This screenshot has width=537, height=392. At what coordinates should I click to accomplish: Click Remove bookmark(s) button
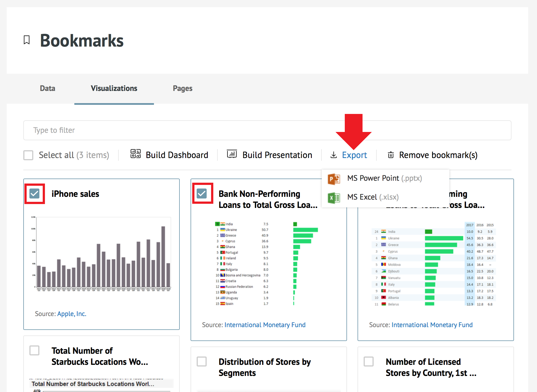coord(432,155)
